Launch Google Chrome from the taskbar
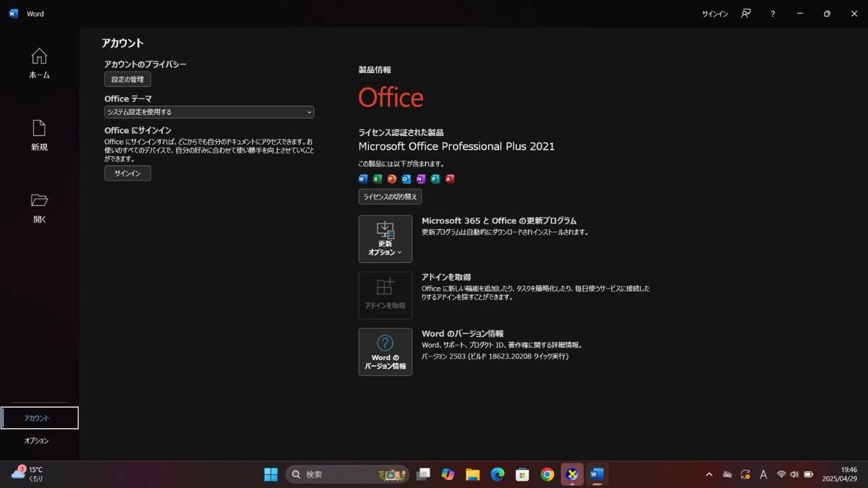This screenshot has height=488, width=868. pyautogui.click(x=548, y=474)
